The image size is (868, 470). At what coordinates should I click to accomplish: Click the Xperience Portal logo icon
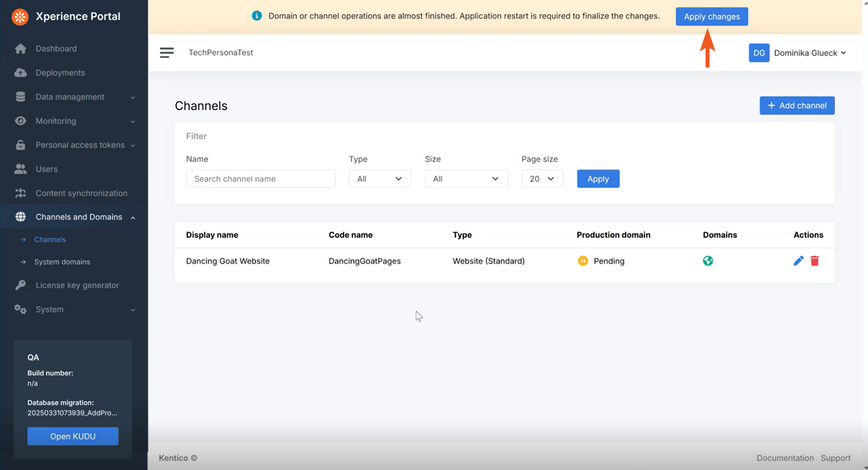[x=20, y=16]
